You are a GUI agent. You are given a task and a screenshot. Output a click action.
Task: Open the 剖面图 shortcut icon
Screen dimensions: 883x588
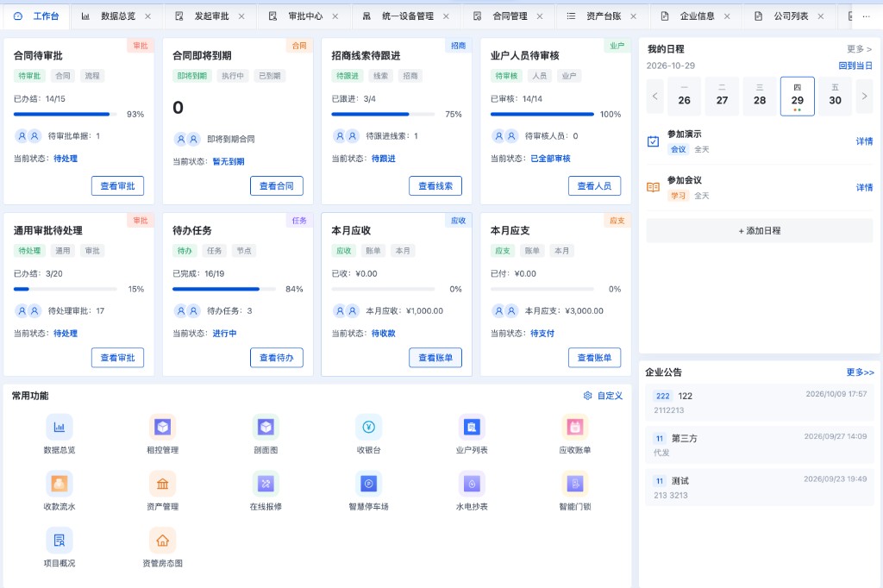[266, 427]
